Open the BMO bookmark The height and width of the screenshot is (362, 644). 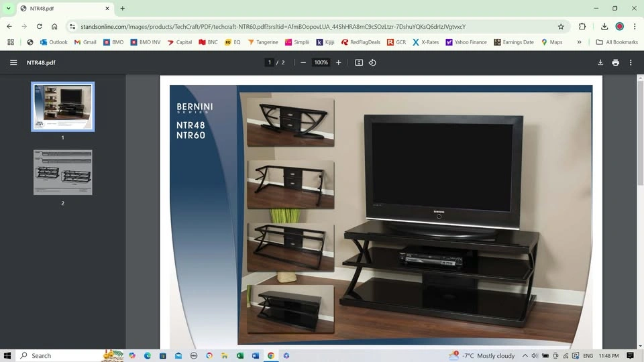click(x=113, y=42)
